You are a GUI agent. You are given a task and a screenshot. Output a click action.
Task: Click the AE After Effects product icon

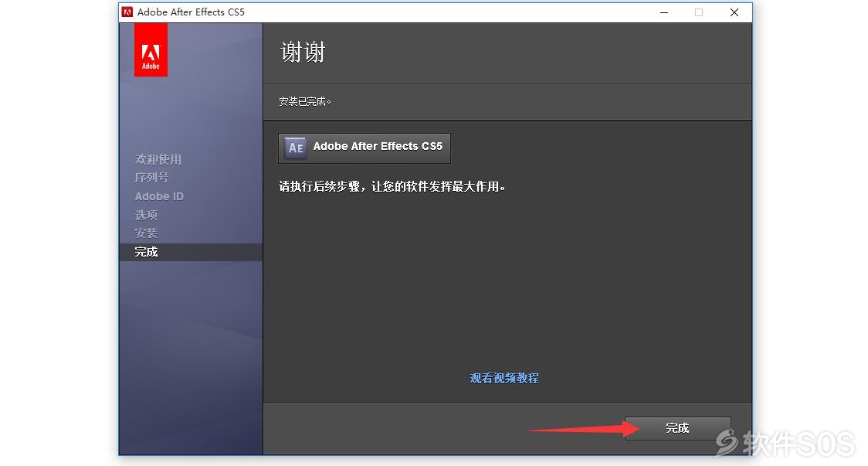[x=295, y=148]
